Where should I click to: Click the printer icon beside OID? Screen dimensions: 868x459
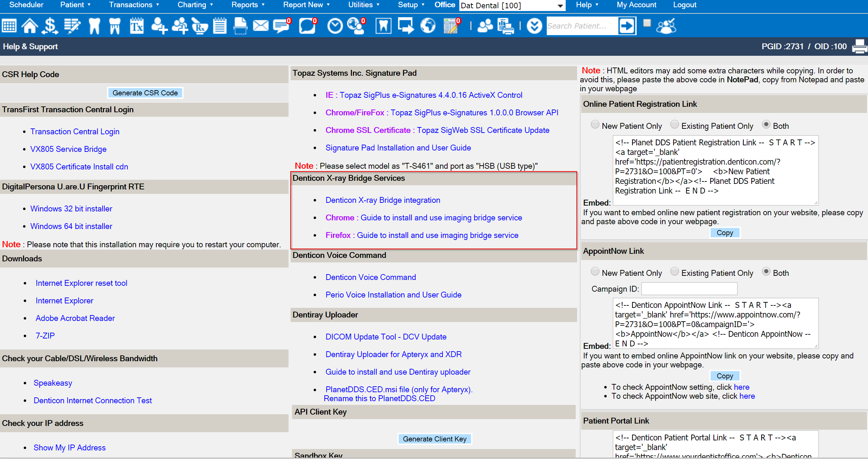pos(859,46)
